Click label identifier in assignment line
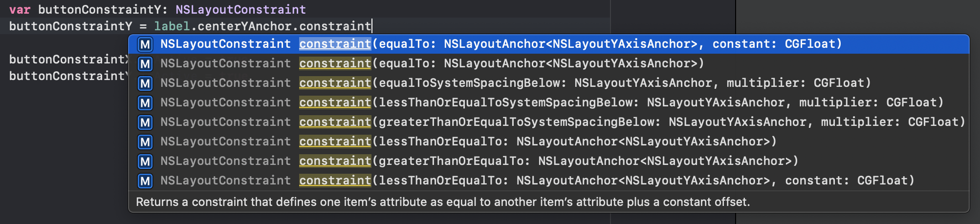 point(172,26)
